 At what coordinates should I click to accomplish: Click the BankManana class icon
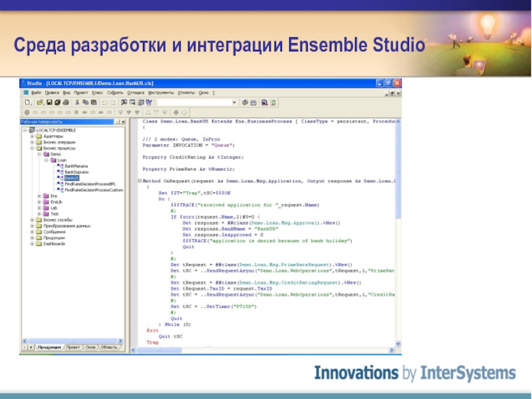tap(60, 166)
